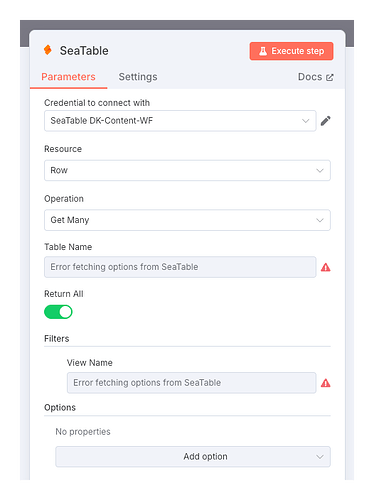Expand the Resource dropdown showing Row
This screenshot has width=373, height=500.
pos(187,170)
